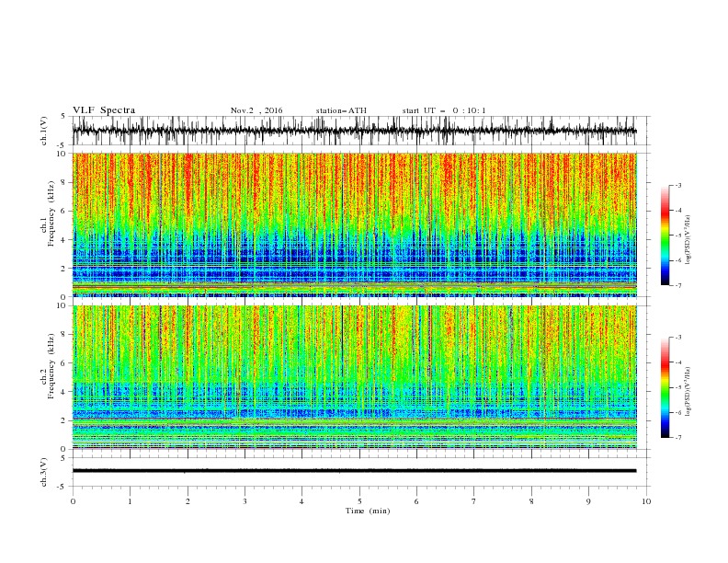
Task: Click time-axis tick label "1"
Action: coord(131,501)
